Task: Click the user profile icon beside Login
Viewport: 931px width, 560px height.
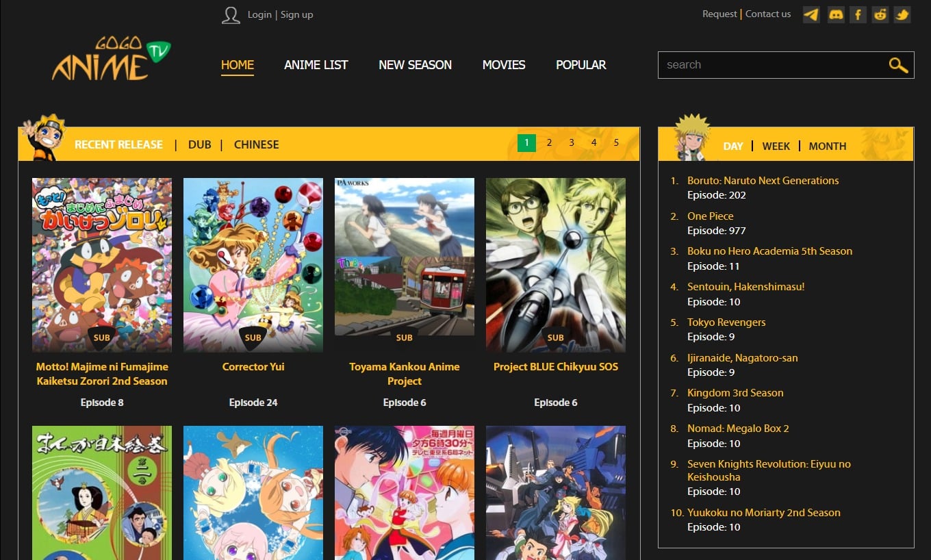Action: click(231, 14)
